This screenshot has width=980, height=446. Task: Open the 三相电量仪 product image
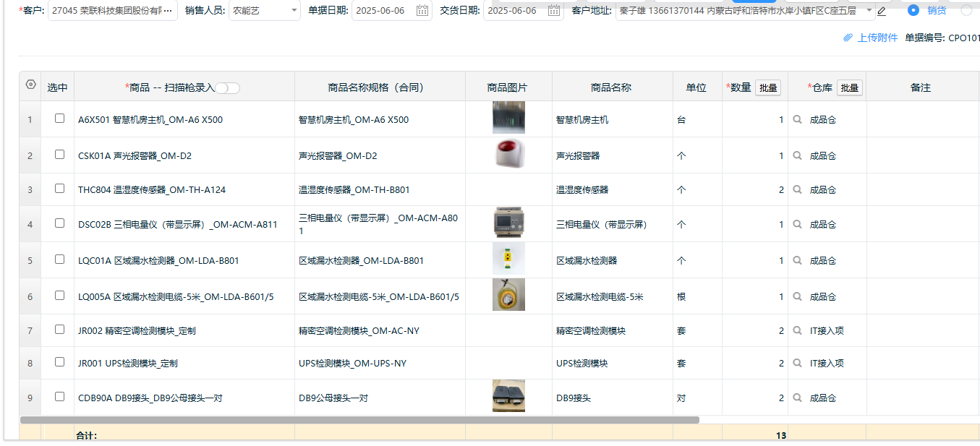(508, 223)
